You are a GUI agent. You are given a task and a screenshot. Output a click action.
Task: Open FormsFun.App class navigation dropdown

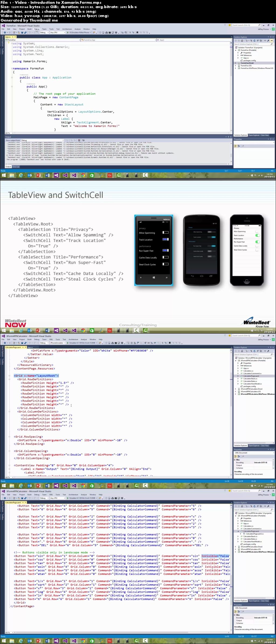tap(118, 40)
